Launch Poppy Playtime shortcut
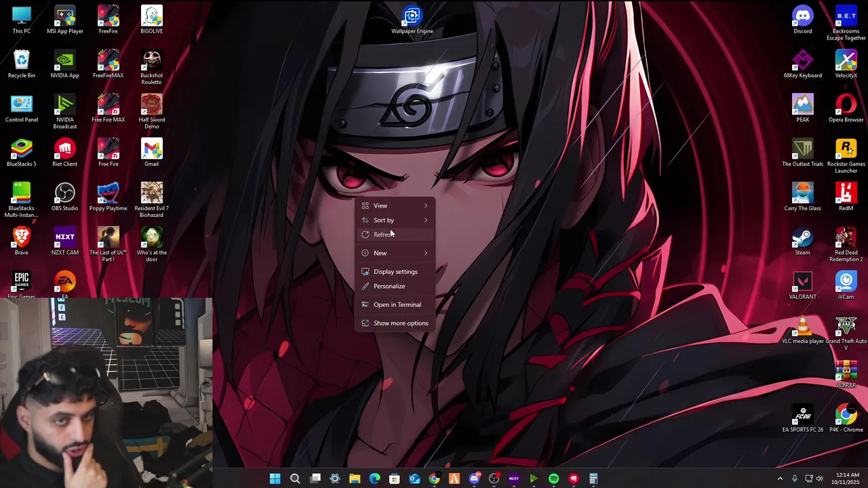This screenshot has height=488, width=868. pos(108,197)
